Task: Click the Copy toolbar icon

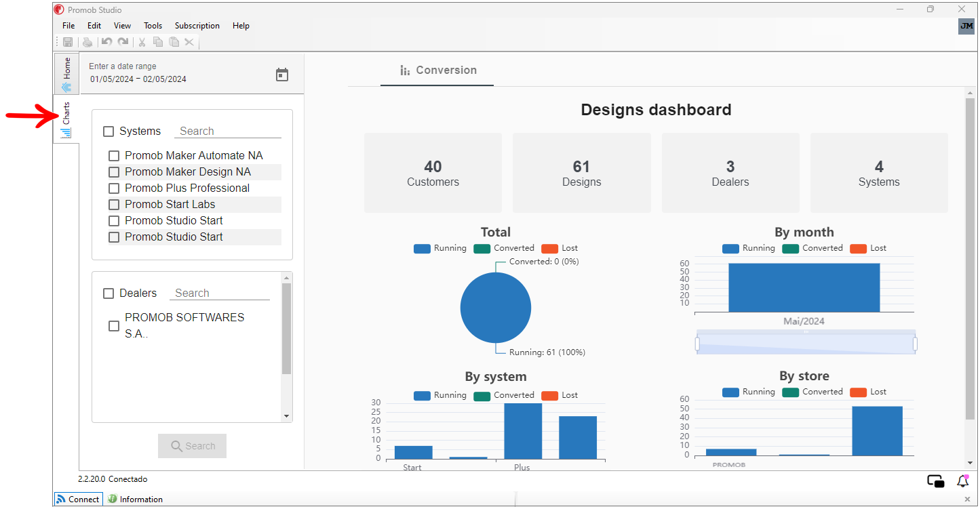Action: coord(158,42)
